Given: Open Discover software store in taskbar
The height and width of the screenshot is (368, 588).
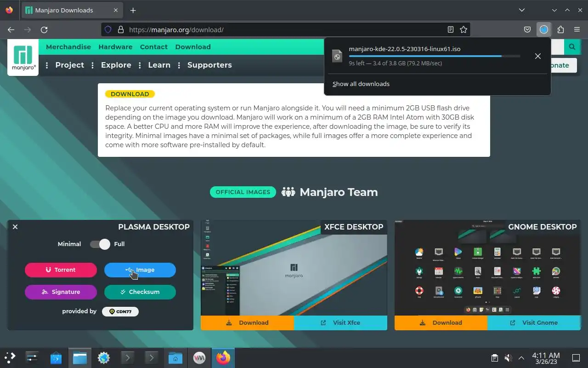Looking at the screenshot, I should tap(56, 357).
